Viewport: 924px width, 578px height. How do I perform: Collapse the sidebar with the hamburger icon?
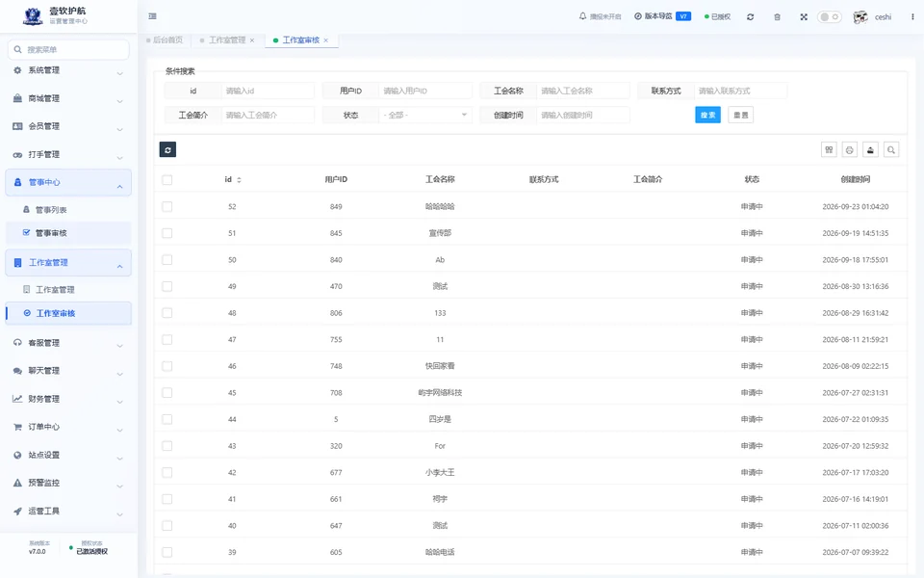pos(153,16)
